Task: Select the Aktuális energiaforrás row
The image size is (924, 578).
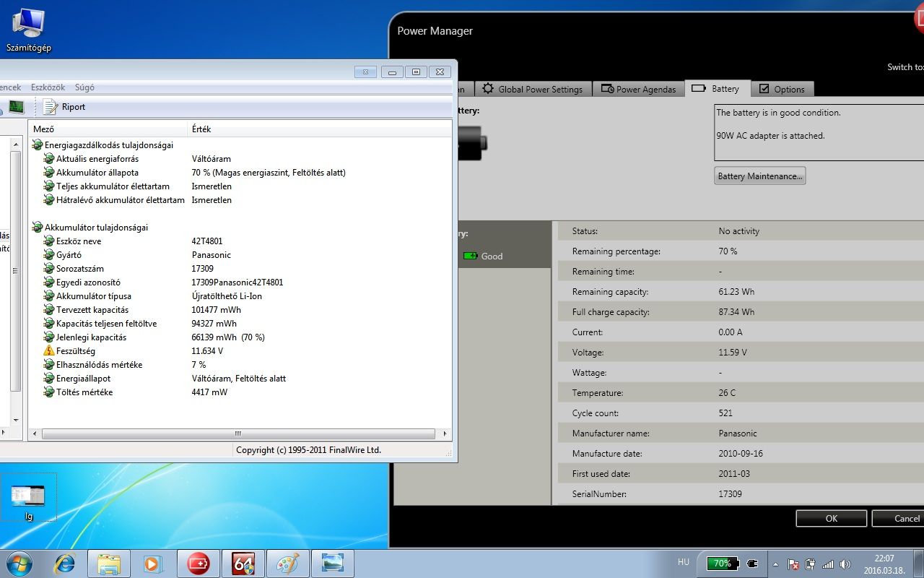Action: click(240, 159)
